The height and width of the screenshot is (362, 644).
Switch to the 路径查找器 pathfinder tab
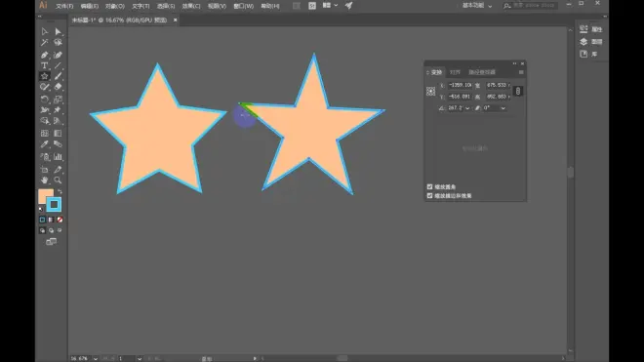[x=482, y=72]
